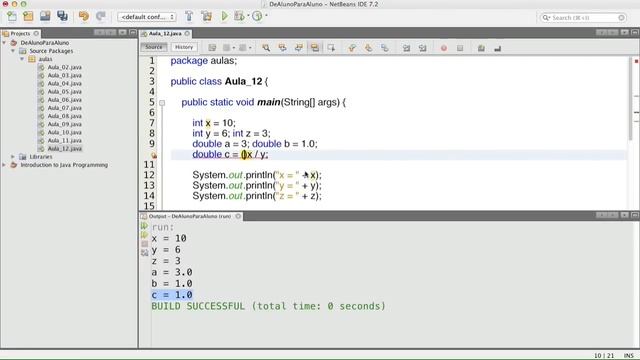Collapse the DeAlunoParaAluno project node

coord(4,42)
